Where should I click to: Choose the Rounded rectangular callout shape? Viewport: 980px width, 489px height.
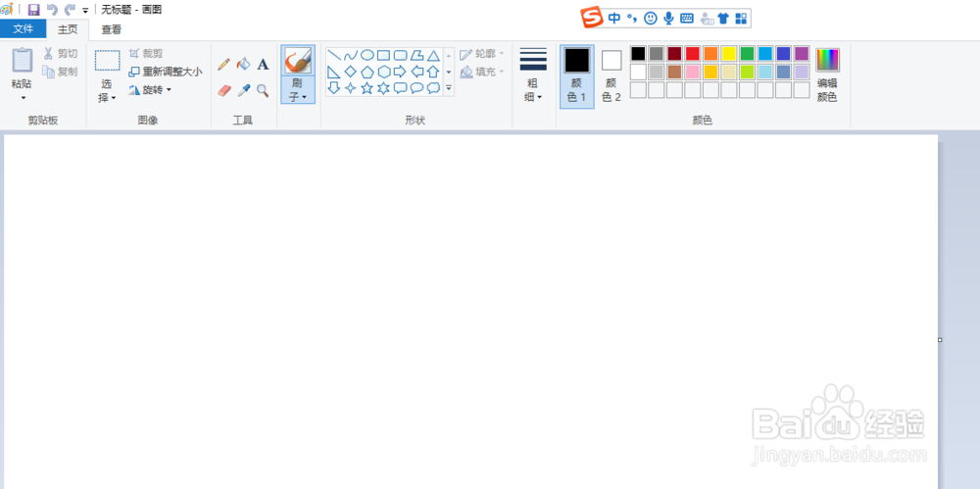click(x=400, y=87)
